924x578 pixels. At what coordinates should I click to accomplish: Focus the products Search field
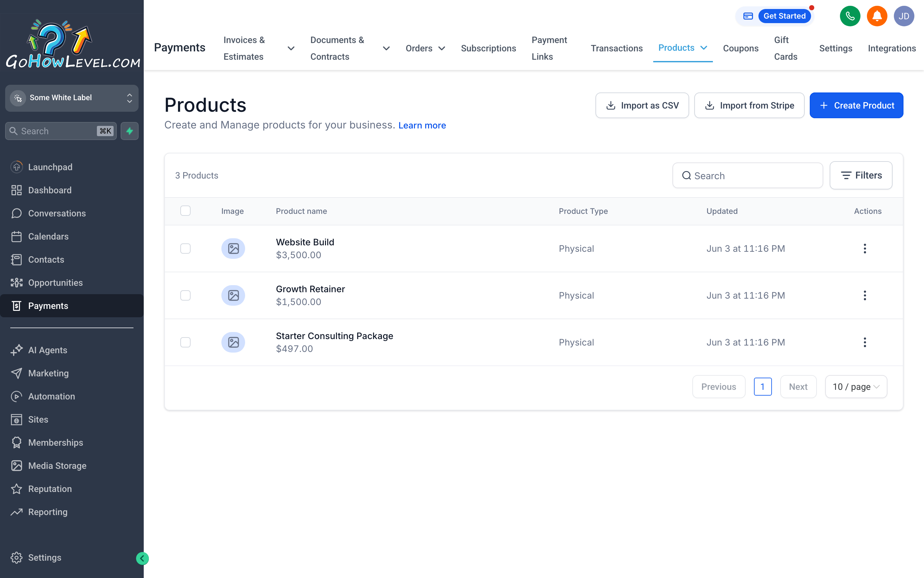tap(748, 175)
